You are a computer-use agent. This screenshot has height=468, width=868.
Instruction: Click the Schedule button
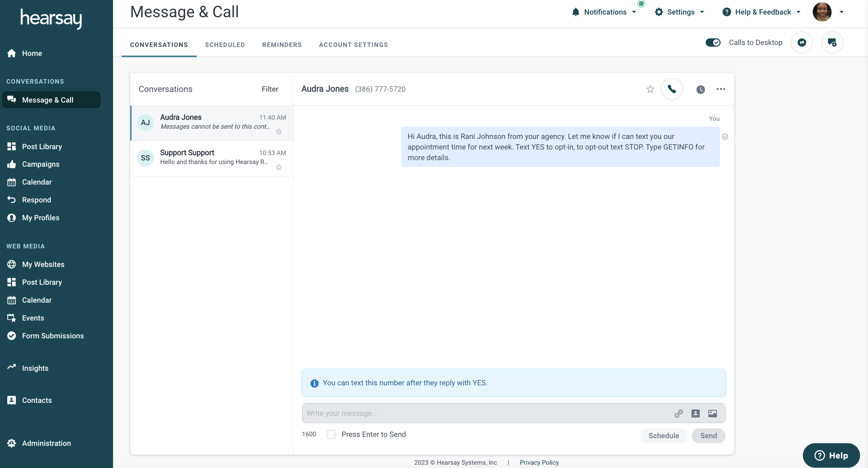coord(663,436)
